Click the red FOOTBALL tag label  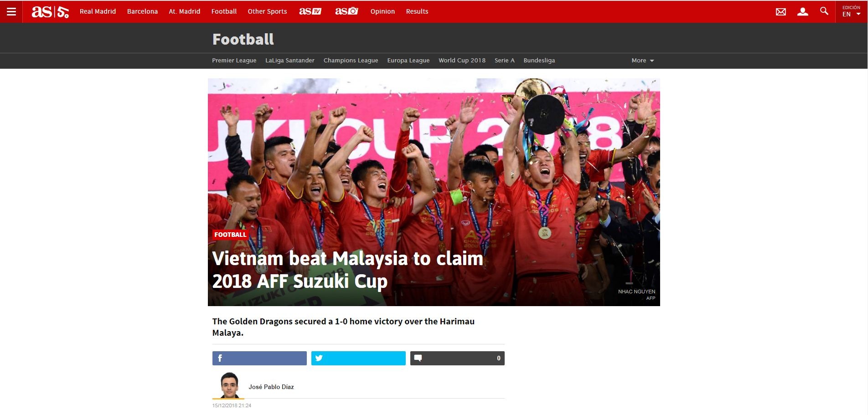pyautogui.click(x=230, y=235)
